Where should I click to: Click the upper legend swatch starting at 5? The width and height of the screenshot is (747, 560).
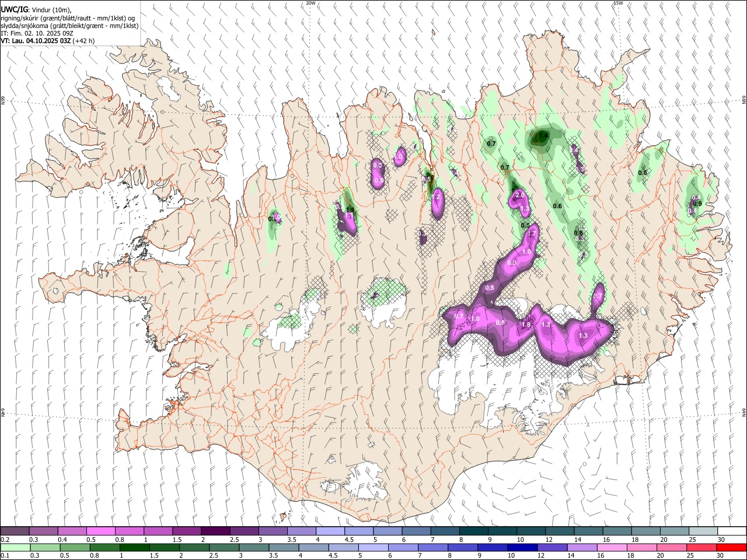point(388,531)
